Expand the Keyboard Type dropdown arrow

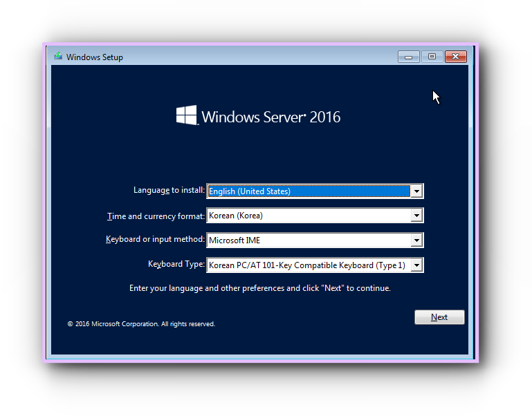tap(416, 265)
